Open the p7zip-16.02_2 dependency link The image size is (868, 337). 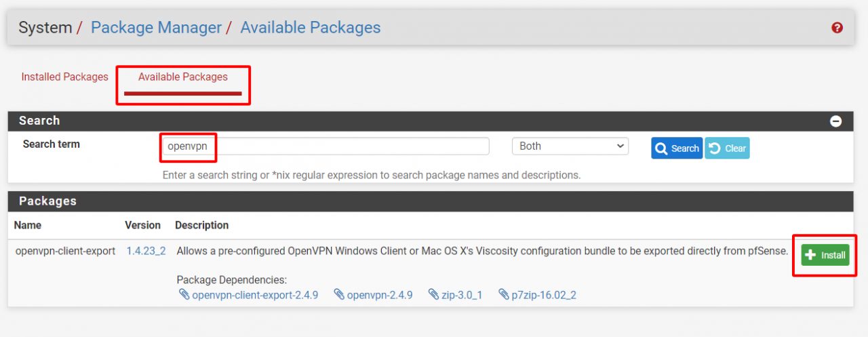[x=544, y=295]
